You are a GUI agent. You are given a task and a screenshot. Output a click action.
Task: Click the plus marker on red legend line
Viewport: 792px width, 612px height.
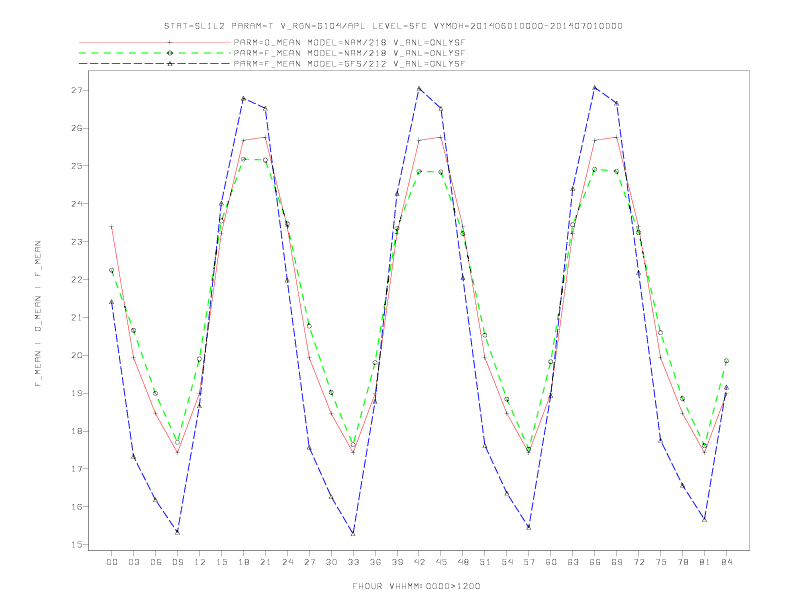pos(170,42)
